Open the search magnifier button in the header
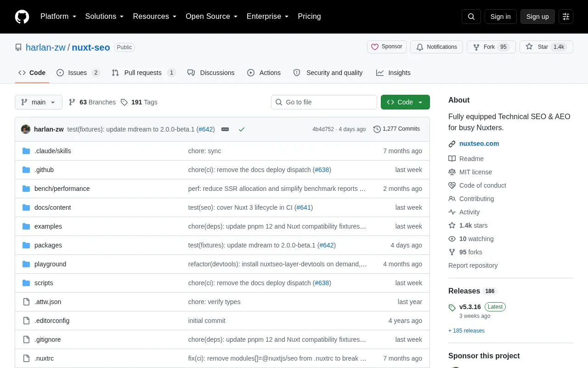 (471, 17)
